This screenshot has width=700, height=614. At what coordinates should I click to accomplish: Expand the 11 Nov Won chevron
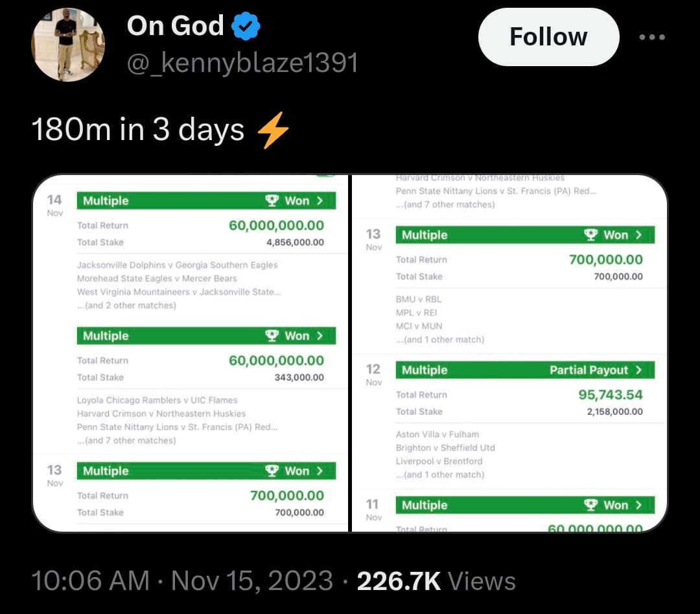point(638,505)
